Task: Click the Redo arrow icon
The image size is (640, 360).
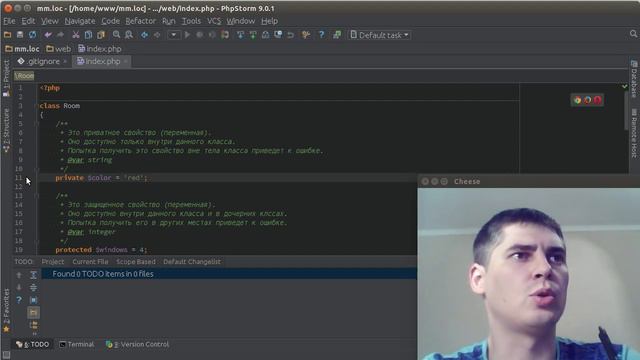Action: [60, 35]
